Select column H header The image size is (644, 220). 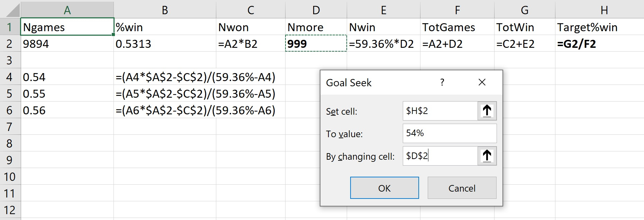point(604,10)
